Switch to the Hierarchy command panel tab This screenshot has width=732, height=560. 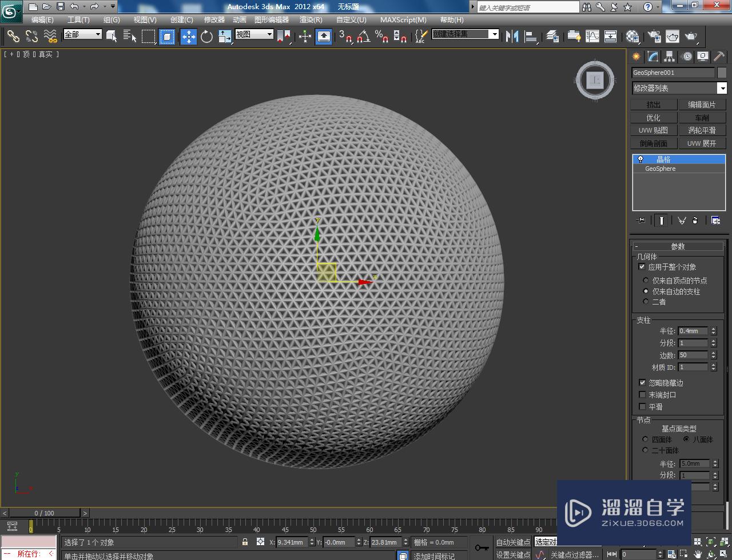pyautogui.click(x=669, y=57)
